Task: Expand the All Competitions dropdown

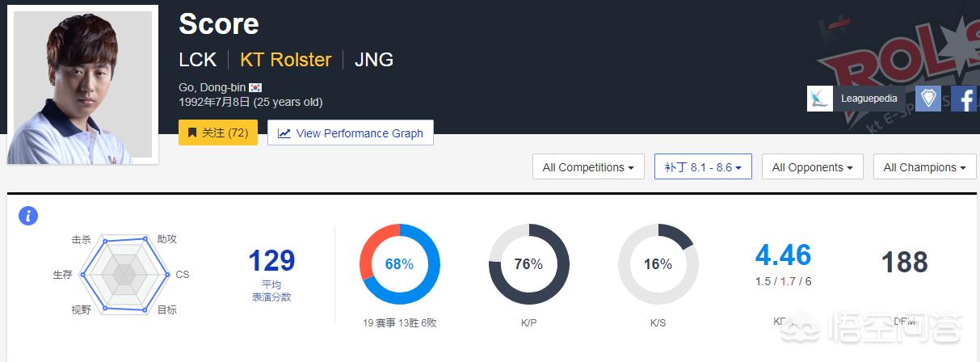Action: 588,167
